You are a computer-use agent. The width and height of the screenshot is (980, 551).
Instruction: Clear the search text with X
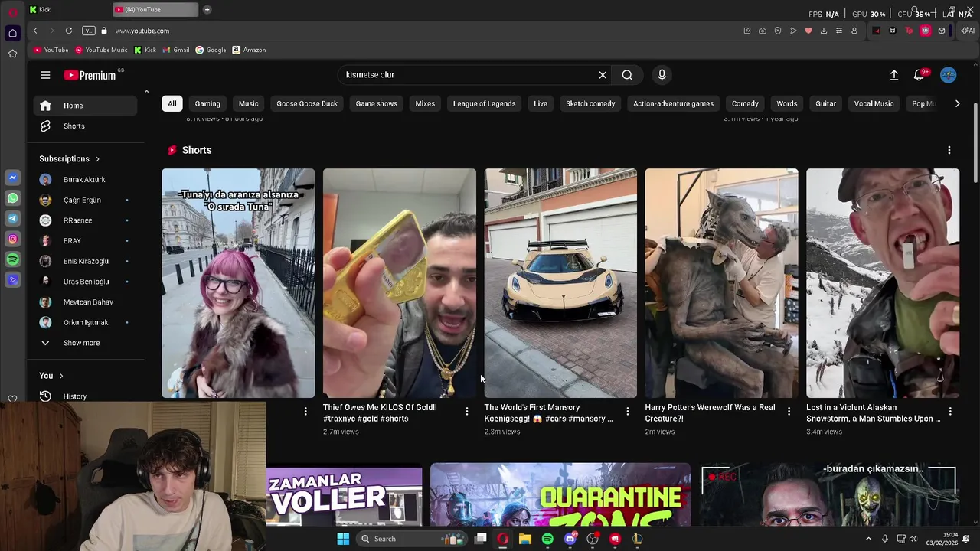603,75
